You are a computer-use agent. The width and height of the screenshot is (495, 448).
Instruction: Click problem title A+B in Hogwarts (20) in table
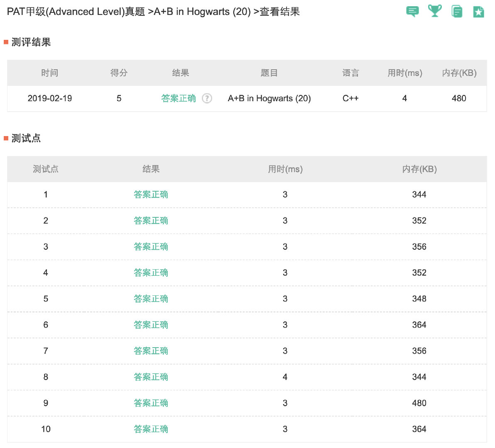coord(269,98)
